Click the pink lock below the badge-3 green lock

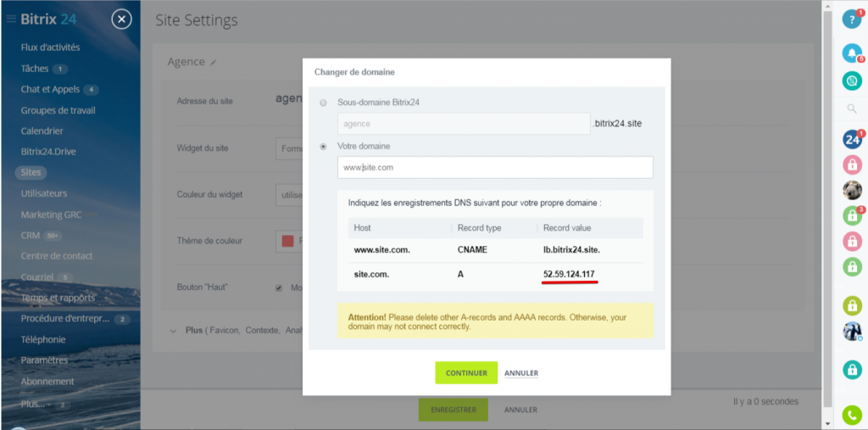(852, 242)
